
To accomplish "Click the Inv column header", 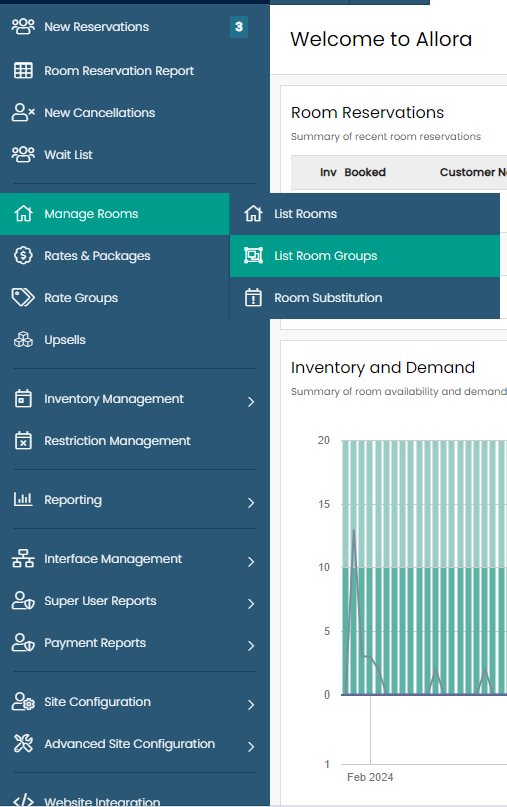I will (328, 172).
